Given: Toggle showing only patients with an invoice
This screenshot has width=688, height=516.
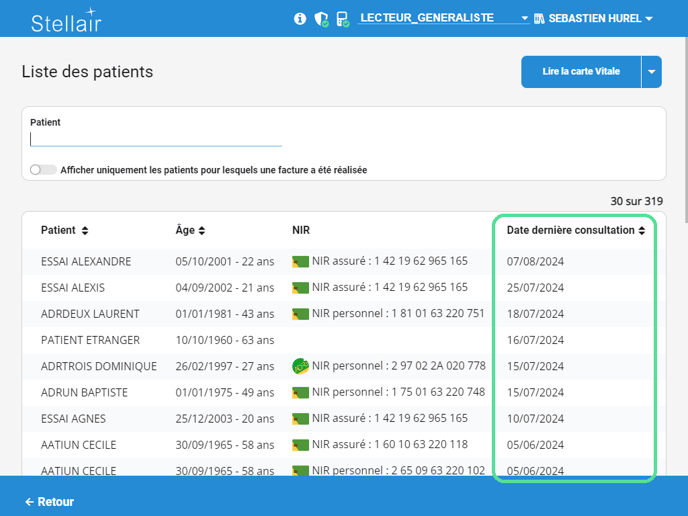Looking at the screenshot, I should (x=43, y=170).
